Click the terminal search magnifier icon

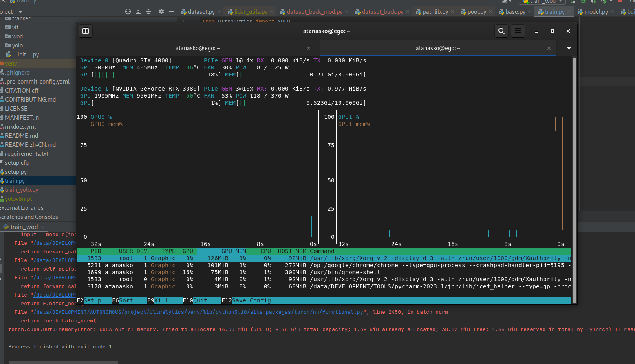(501, 31)
